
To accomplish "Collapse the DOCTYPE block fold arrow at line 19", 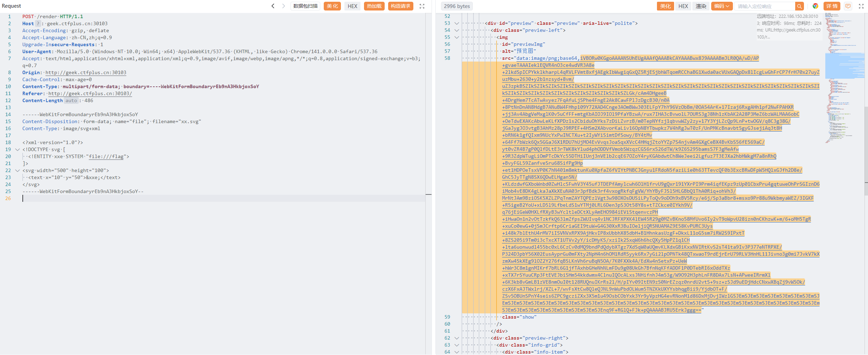I will 17,150.
